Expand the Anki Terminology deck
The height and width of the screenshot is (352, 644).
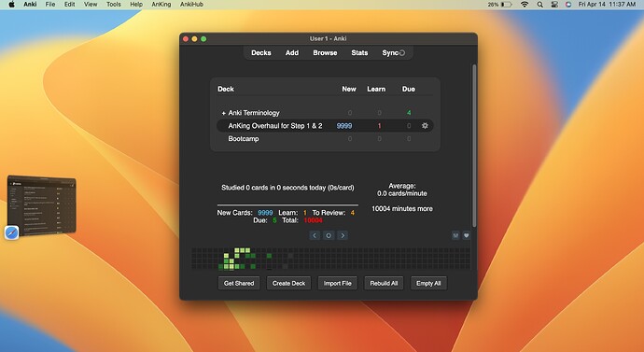coord(223,113)
